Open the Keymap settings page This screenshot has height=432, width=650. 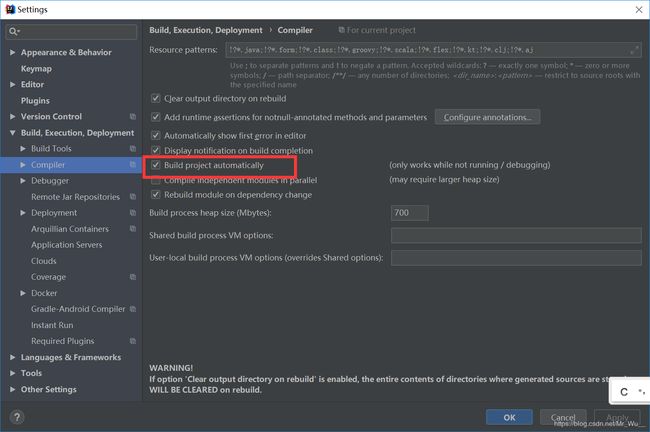click(36, 68)
